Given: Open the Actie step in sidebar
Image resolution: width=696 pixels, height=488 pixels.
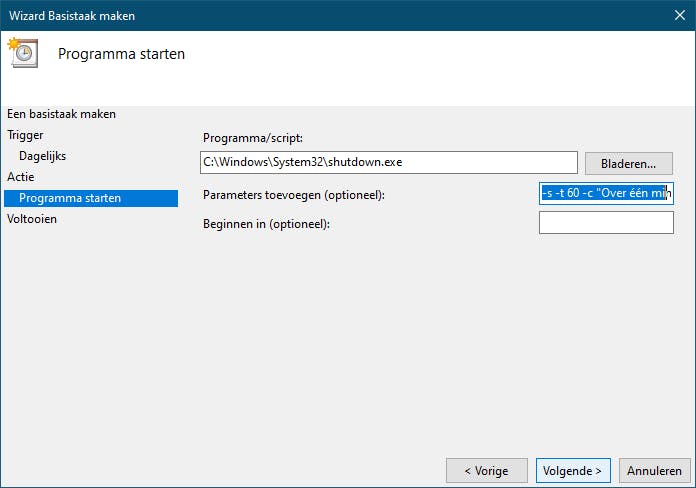Looking at the screenshot, I should [x=21, y=177].
